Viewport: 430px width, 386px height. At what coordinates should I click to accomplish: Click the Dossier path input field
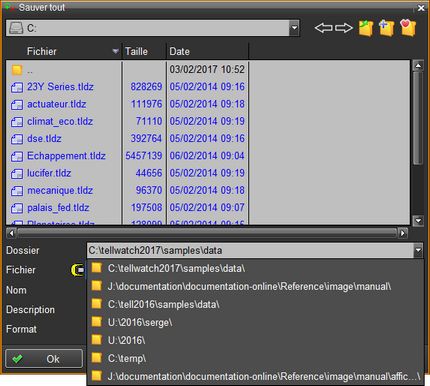coord(250,250)
